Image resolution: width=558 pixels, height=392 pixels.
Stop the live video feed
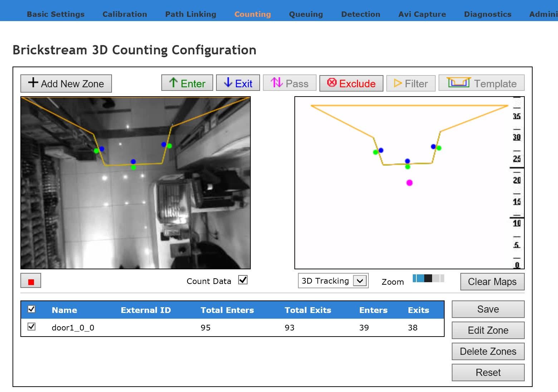click(x=30, y=281)
